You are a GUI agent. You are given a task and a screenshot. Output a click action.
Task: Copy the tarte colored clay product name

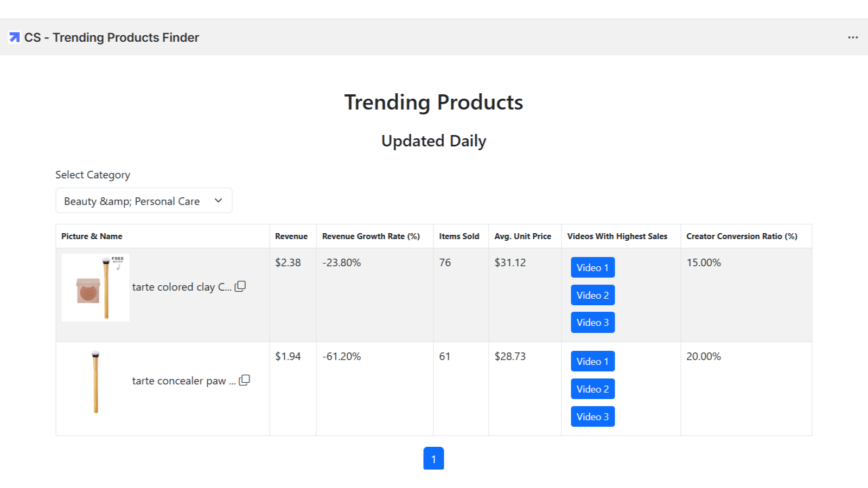(x=240, y=286)
